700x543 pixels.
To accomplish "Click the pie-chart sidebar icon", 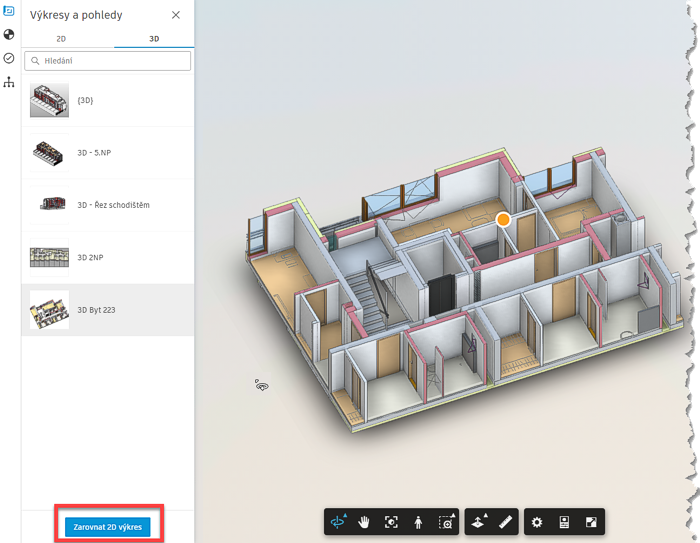I will click(8, 34).
